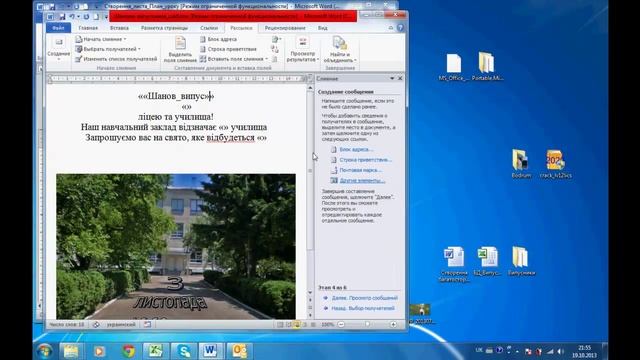The height and width of the screenshot is (360, 640).
Task: Insert Блок адреса from the ribbon
Action: pyautogui.click(x=218, y=39)
